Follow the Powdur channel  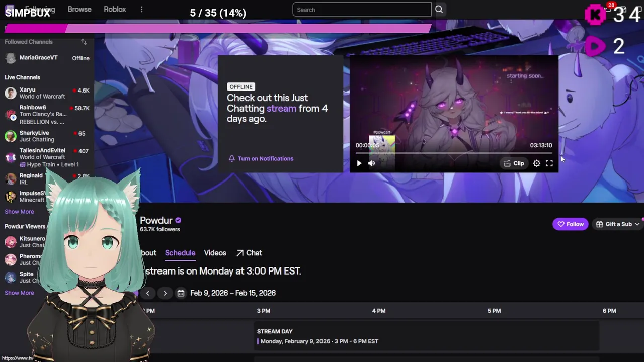pos(570,224)
